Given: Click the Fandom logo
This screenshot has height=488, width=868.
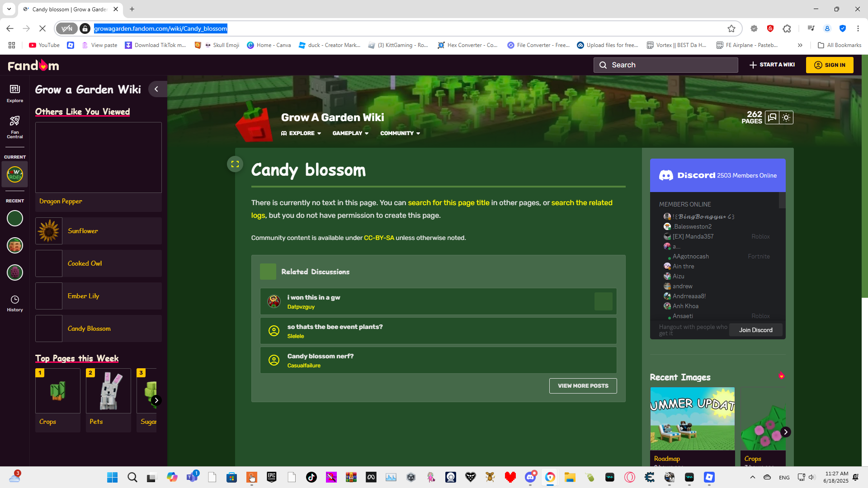Looking at the screenshot, I should coord(33,66).
